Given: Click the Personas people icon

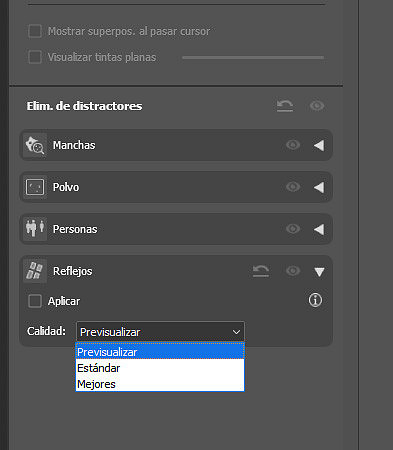Looking at the screenshot, I should coord(35,229).
